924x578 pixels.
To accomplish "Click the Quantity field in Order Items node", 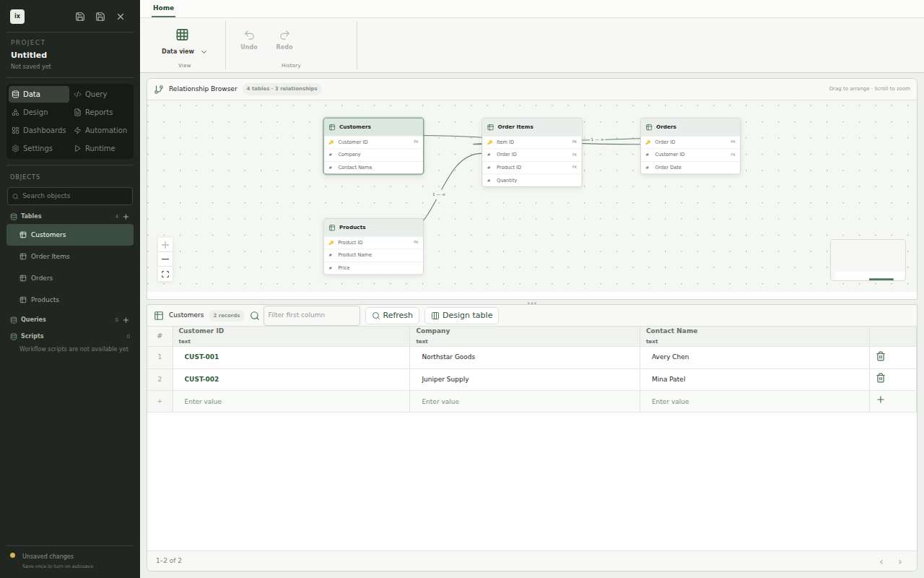I will pyautogui.click(x=532, y=181).
